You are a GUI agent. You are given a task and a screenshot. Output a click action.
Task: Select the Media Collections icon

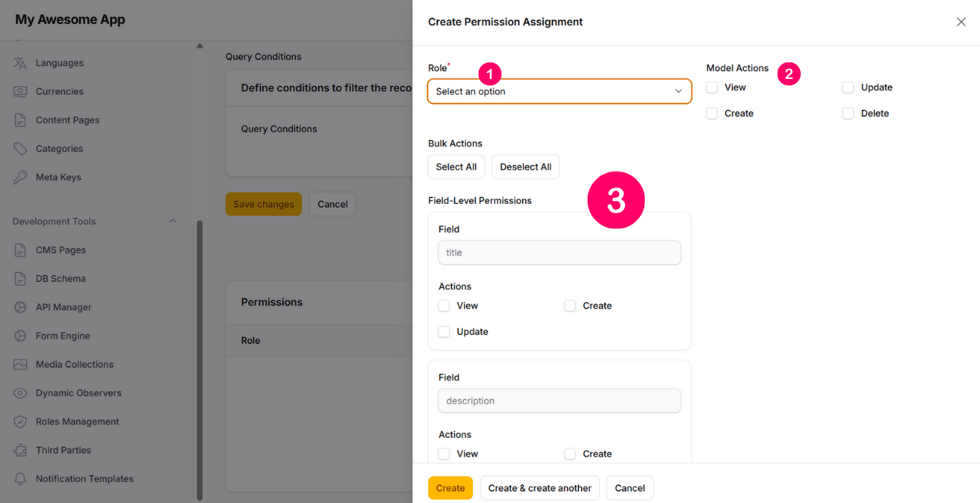pos(20,365)
